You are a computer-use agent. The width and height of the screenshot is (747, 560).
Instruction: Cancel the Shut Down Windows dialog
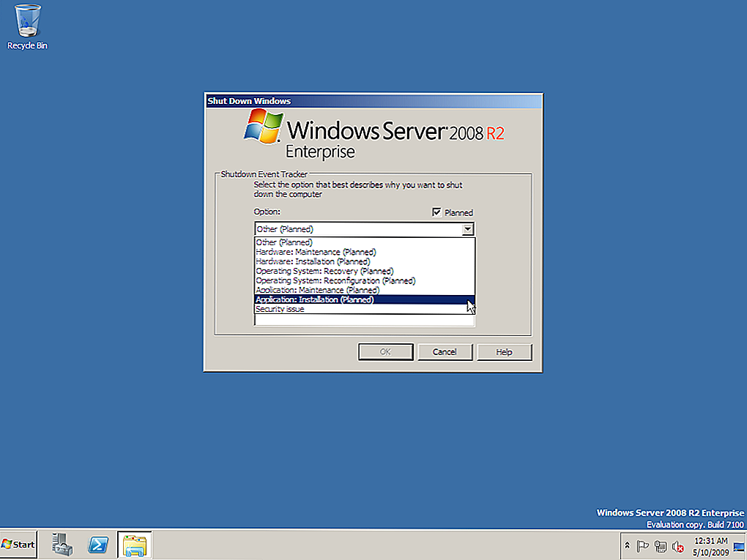pyautogui.click(x=445, y=352)
